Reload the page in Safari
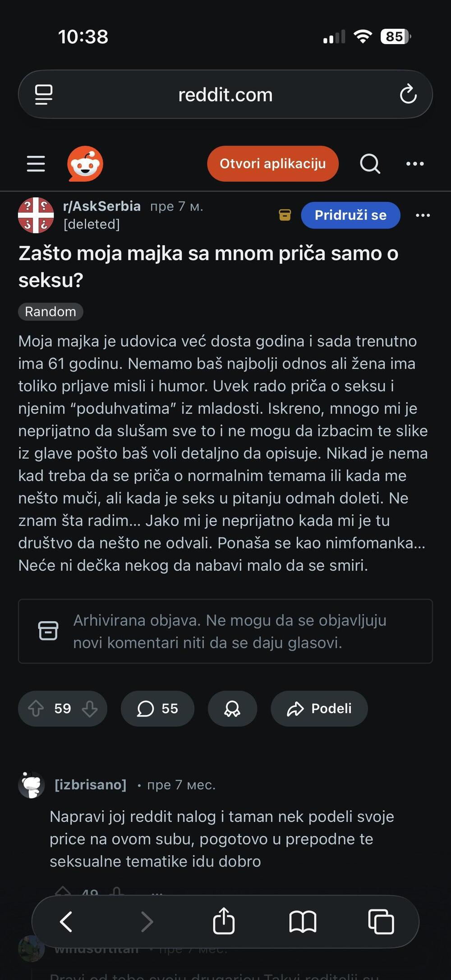451x980 pixels. click(408, 94)
